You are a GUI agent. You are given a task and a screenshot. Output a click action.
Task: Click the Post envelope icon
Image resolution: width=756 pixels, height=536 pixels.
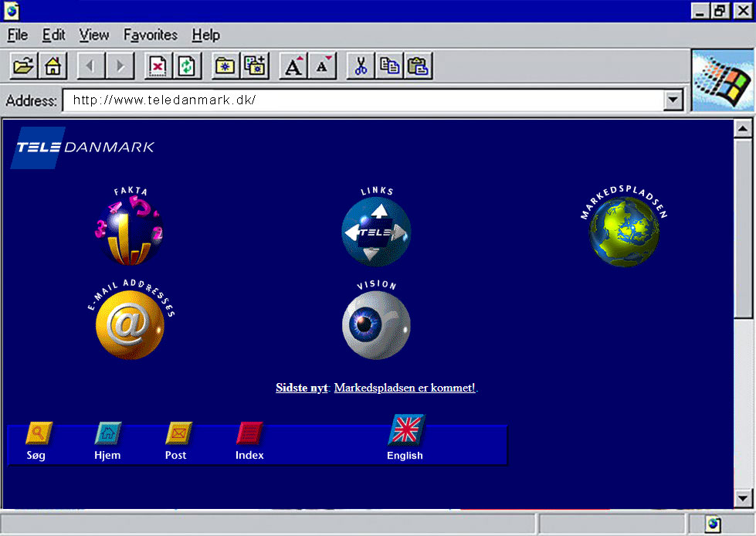(x=178, y=433)
